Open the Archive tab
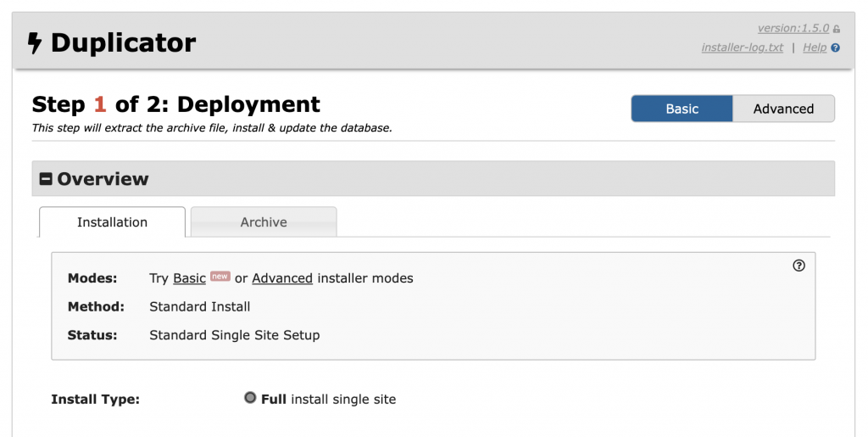 point(264,222)
